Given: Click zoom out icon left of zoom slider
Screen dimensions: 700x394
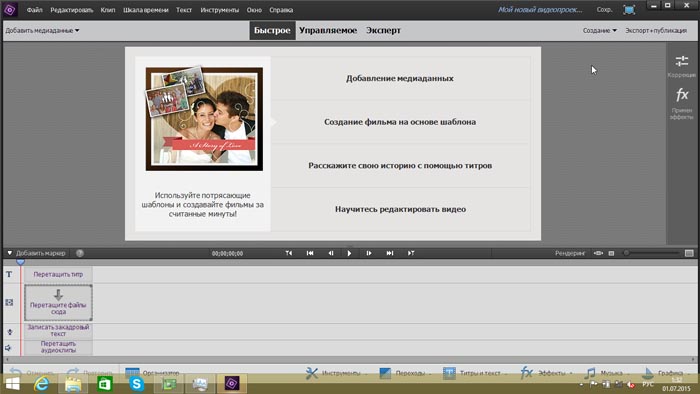Looking at the screenshot, I should pos(612,253).
